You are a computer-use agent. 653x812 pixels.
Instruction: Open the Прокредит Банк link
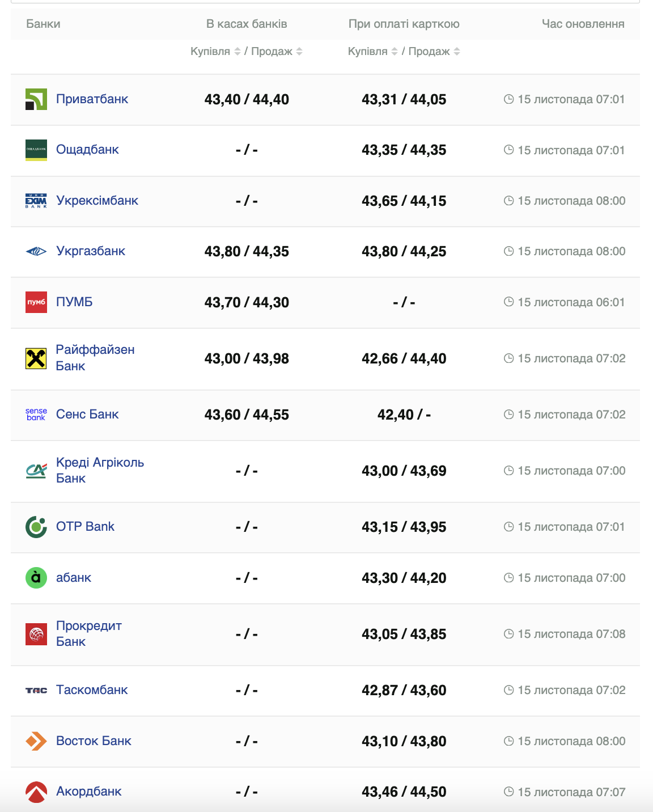point(88,634)
